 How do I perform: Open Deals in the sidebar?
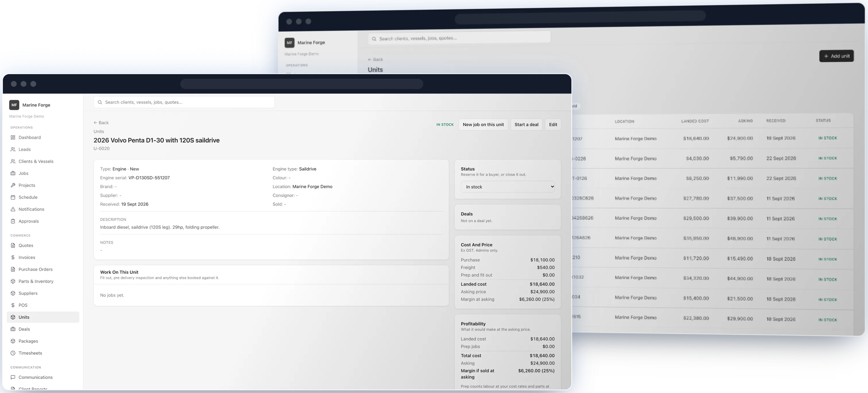pos(43,329)
